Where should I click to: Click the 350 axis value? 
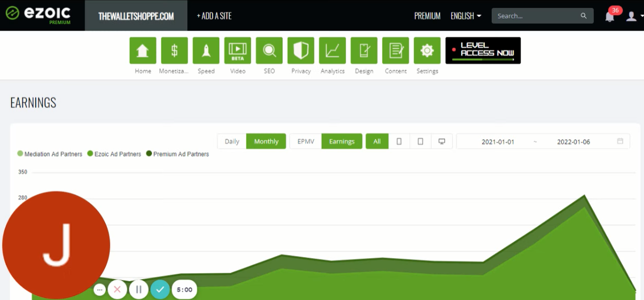click(23, 172)
